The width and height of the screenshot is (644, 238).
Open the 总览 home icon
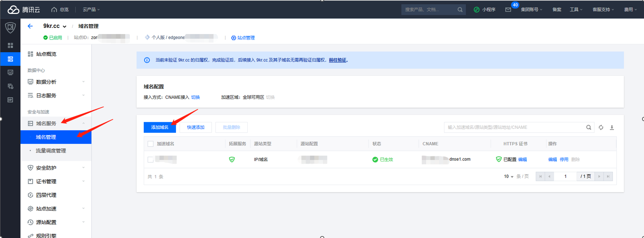[54, 9]
